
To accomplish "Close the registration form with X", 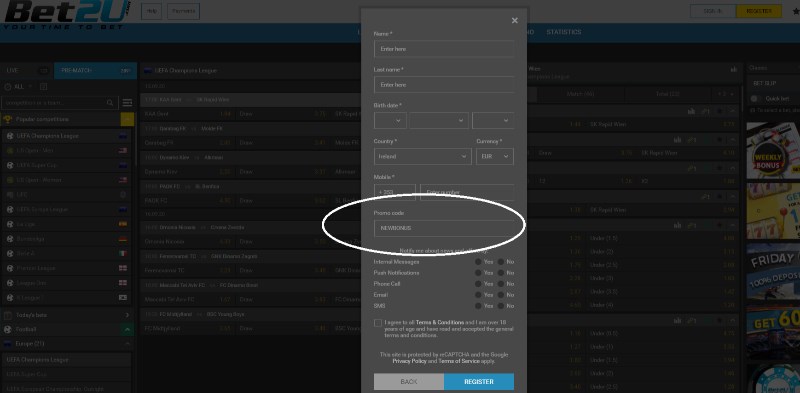I will click(514, 20).
